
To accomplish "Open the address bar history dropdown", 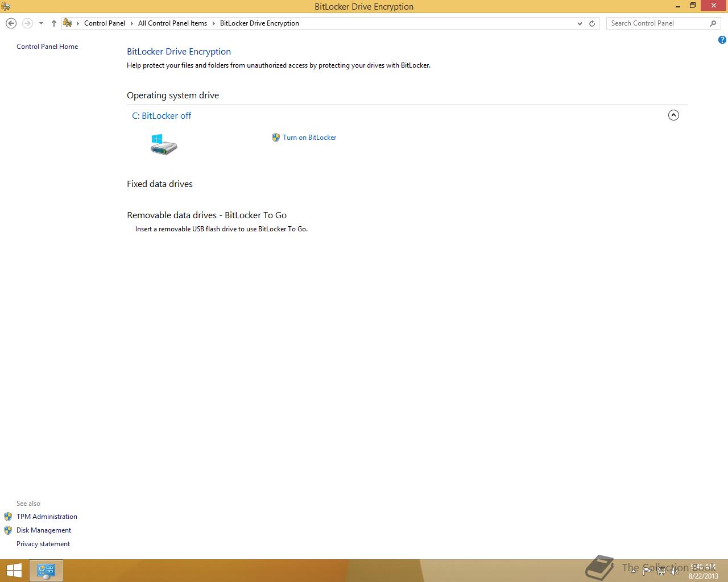I will pyautogui.click(x=580, y=23).
